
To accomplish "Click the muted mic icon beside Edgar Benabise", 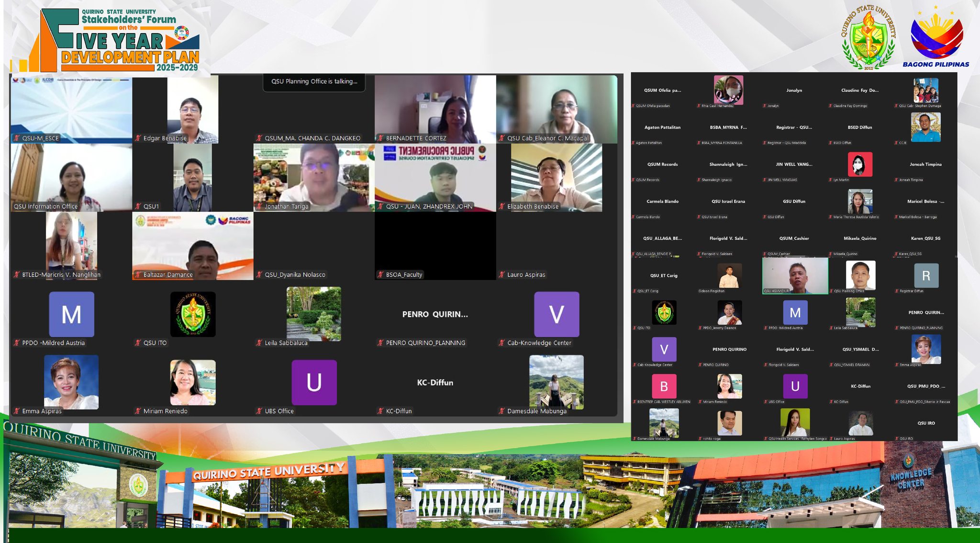I will [138, 138].
